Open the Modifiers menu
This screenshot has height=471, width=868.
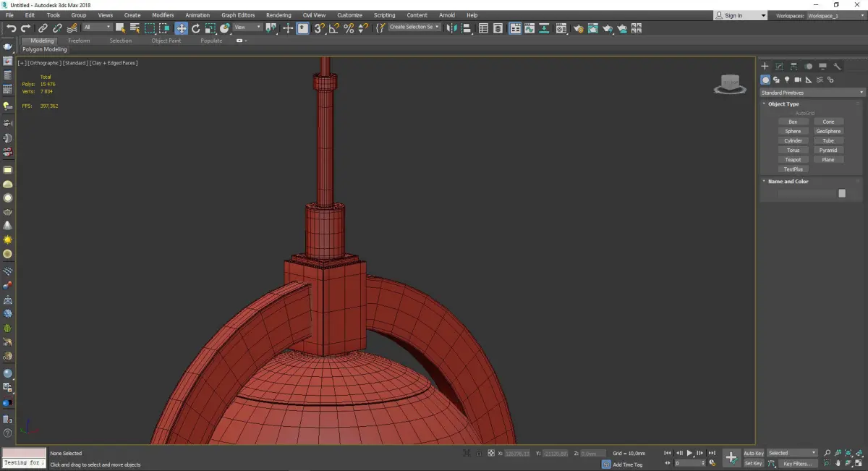pyautogui.click(x=163, y=15)
